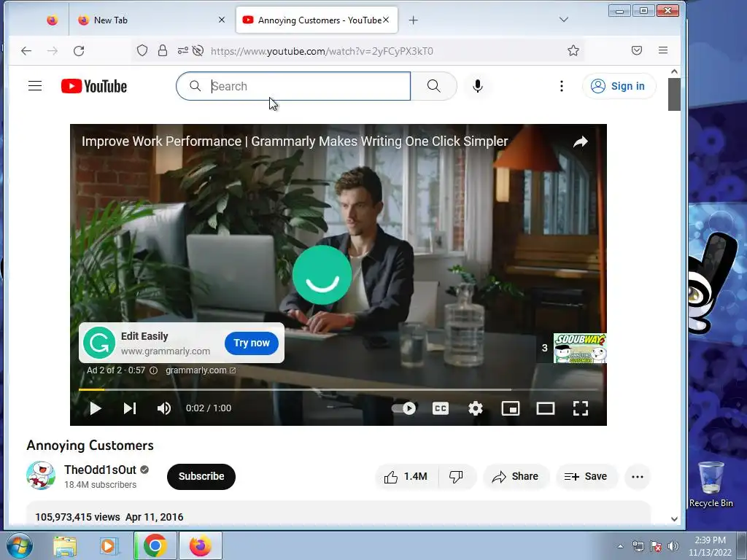This screenshot has width=747, height=560.
Task: Open the player settings gear
Action: pyautogui.click(x=476, y=408)
